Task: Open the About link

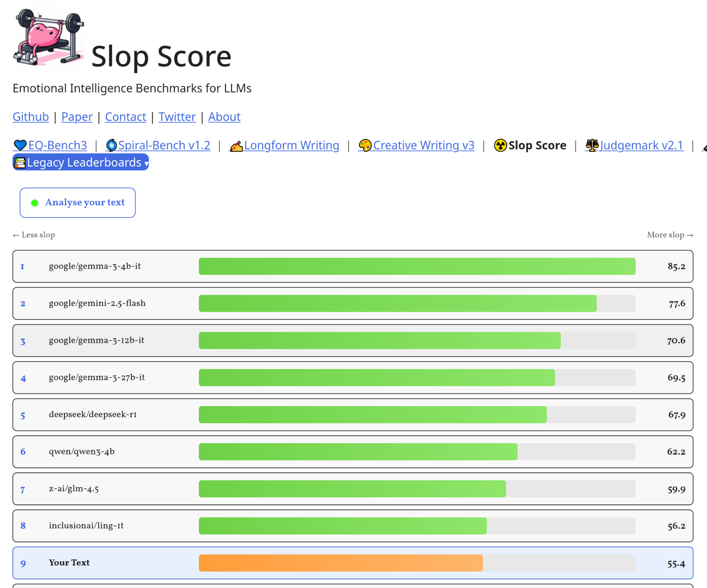Action: 224,117
